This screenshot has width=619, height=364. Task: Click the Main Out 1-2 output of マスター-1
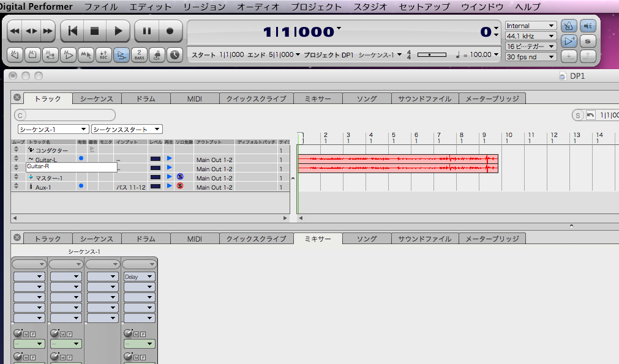214,178
